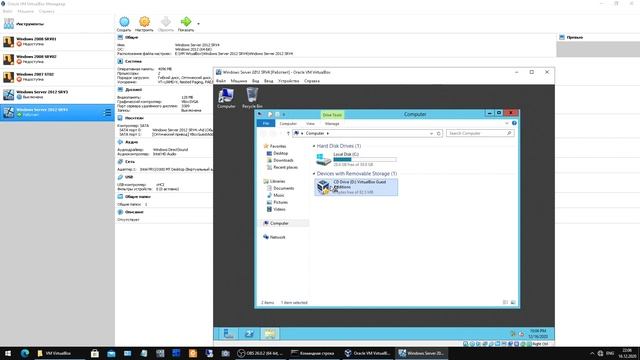
Task: Click Explorer help question mark icon
Action: point(514,123)
